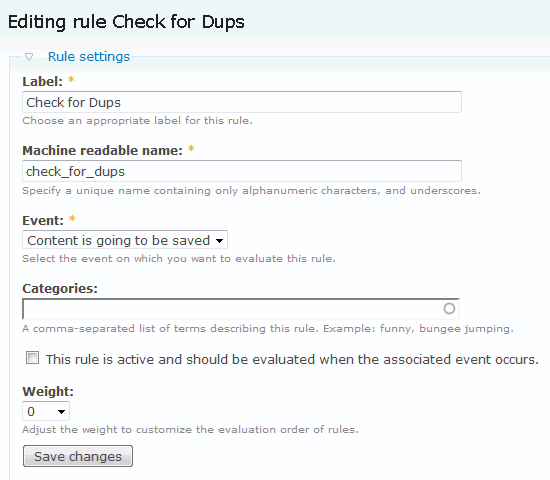Collapse the Rule settings fieldset triangle

[29, 56]
